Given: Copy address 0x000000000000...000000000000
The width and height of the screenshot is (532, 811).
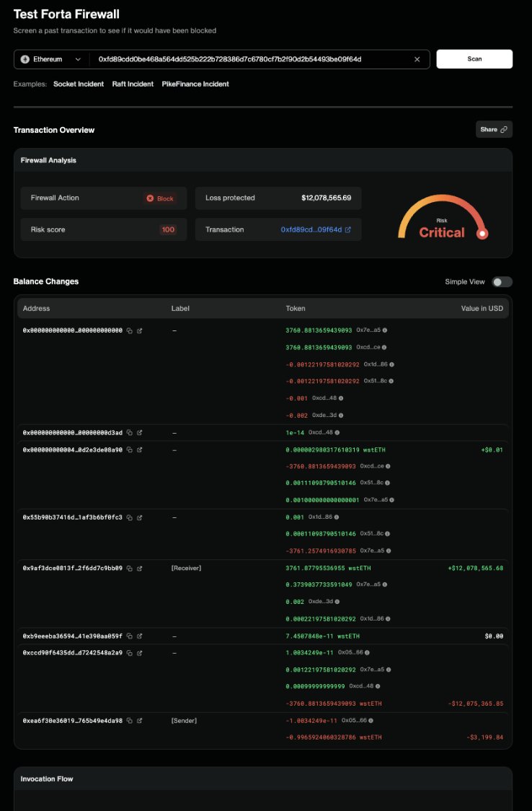Looking at the screenshot, I should click(130, 330).
